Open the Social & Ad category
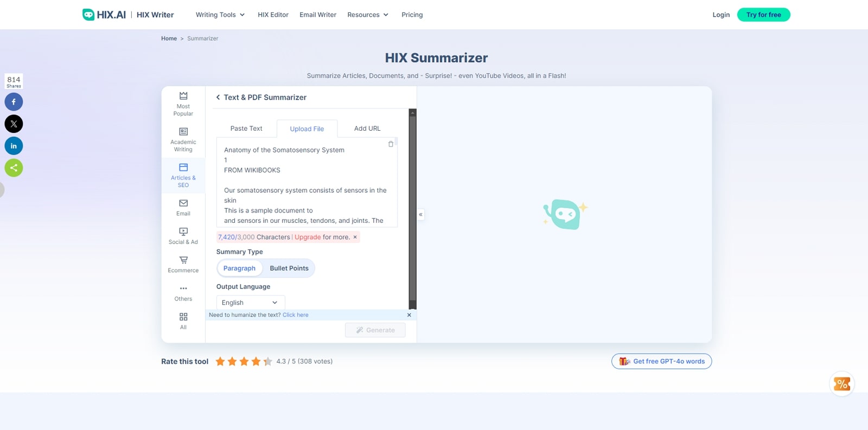The image size is (868, 430). [x=183, y=236]
